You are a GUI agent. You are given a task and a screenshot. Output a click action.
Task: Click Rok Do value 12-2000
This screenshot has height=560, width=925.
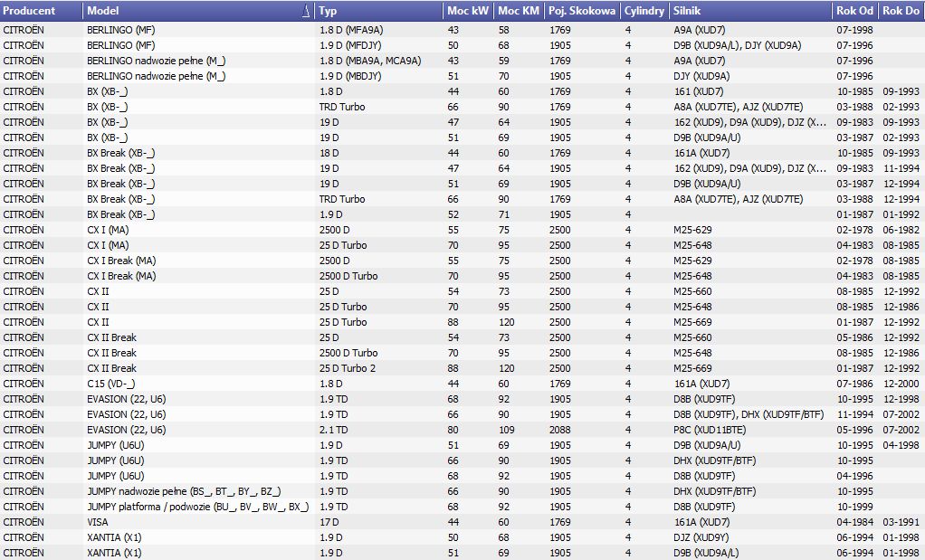(901, 384)
